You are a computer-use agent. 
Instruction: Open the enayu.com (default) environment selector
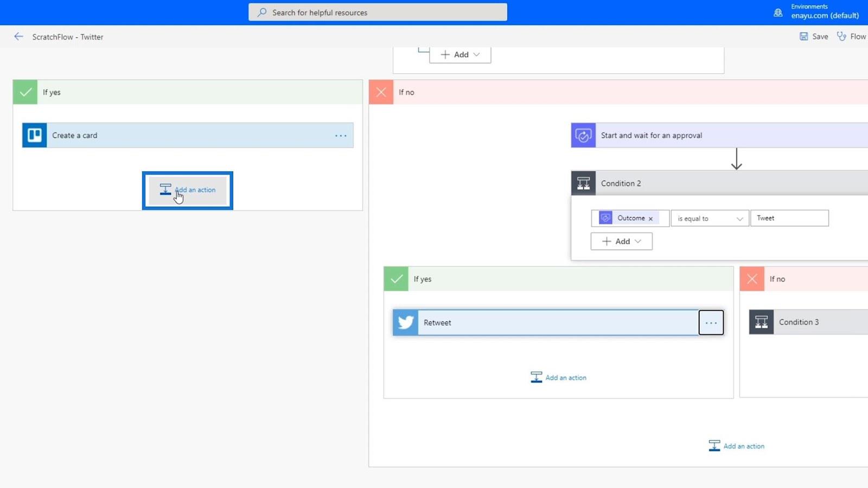point(825,11)
